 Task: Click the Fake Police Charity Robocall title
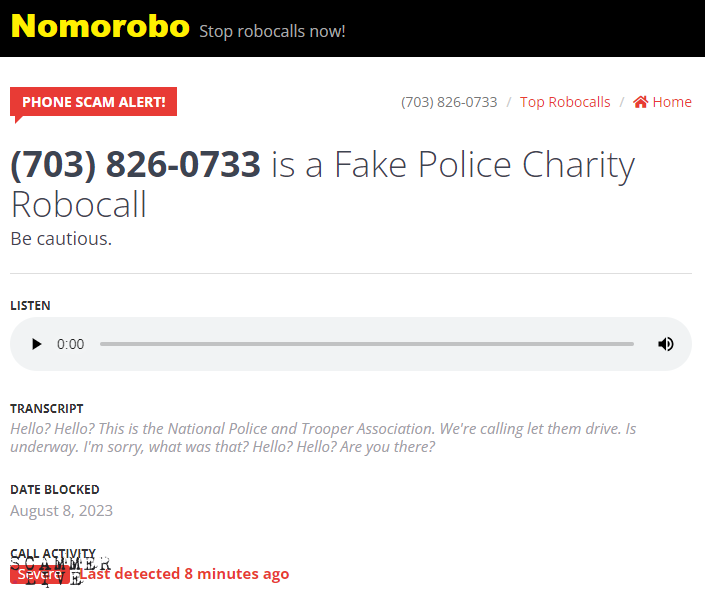[x=323, y=184]
